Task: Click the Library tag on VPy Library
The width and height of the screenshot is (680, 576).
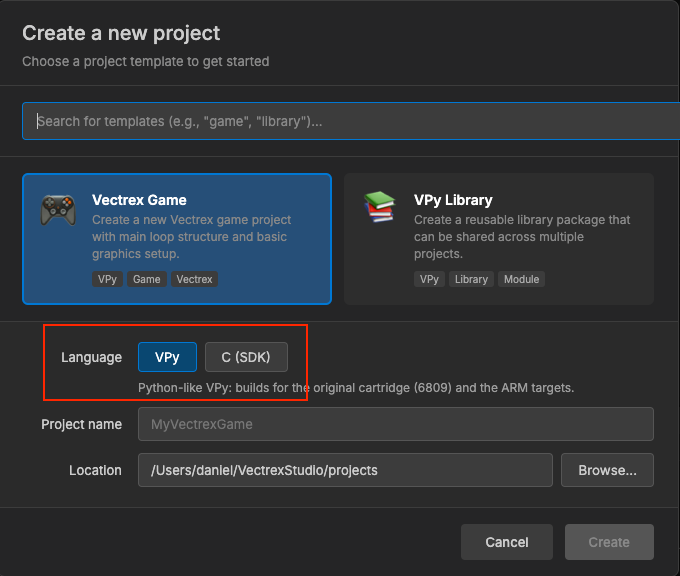Action: point(471,279)
